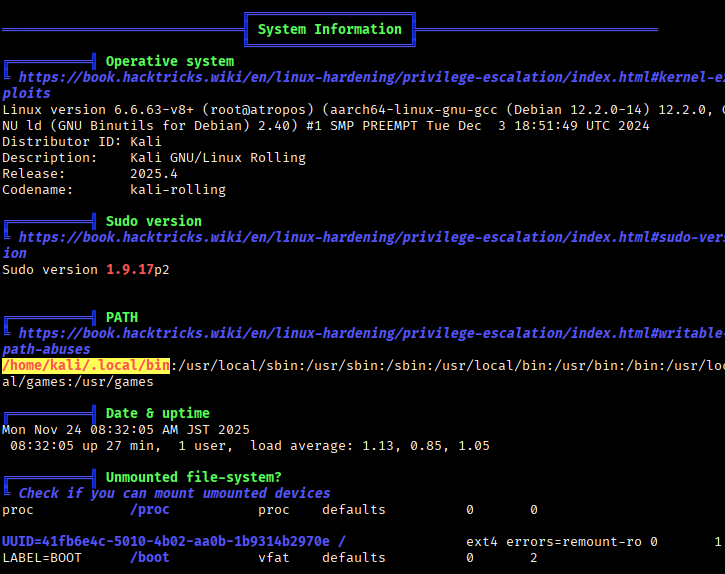Click the highlighted /home/kali/.local/bin path
Screen dimensions: 725x574
(86, 366)
